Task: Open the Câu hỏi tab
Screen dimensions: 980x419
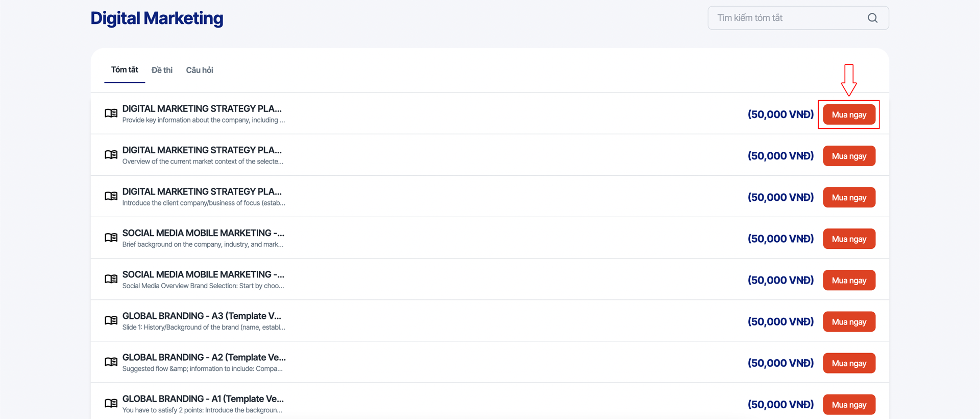Action: click(200, 70)
